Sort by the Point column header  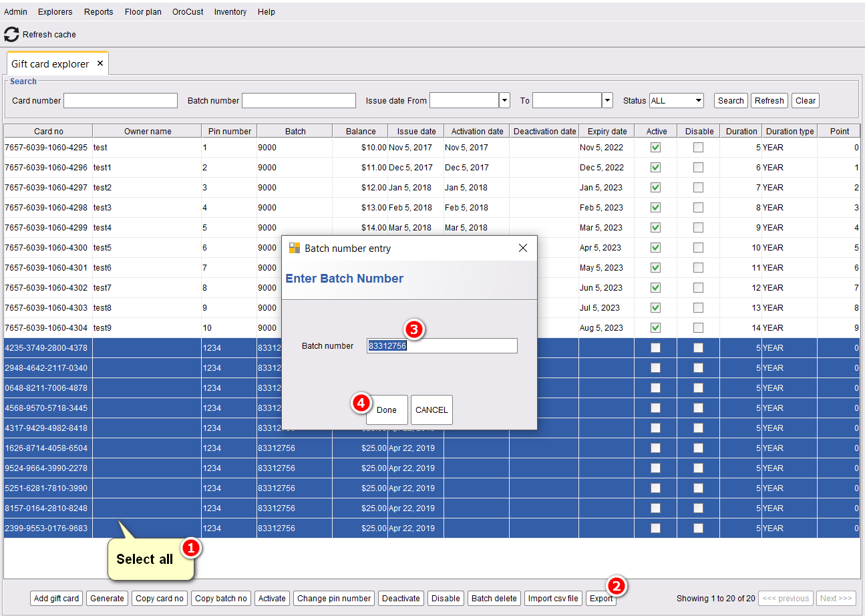point(840,131)
